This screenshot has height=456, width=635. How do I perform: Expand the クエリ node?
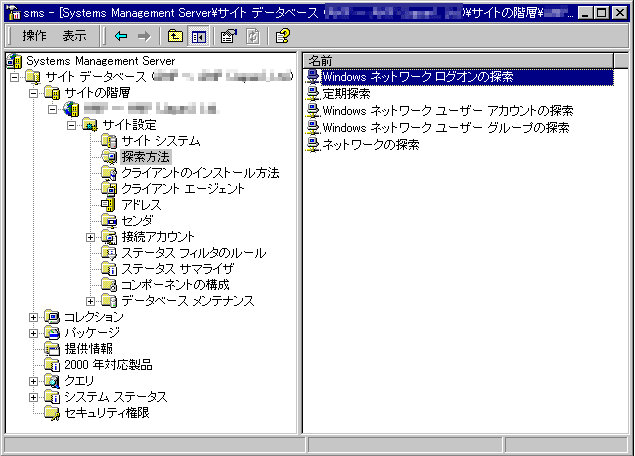pos(34,381)
